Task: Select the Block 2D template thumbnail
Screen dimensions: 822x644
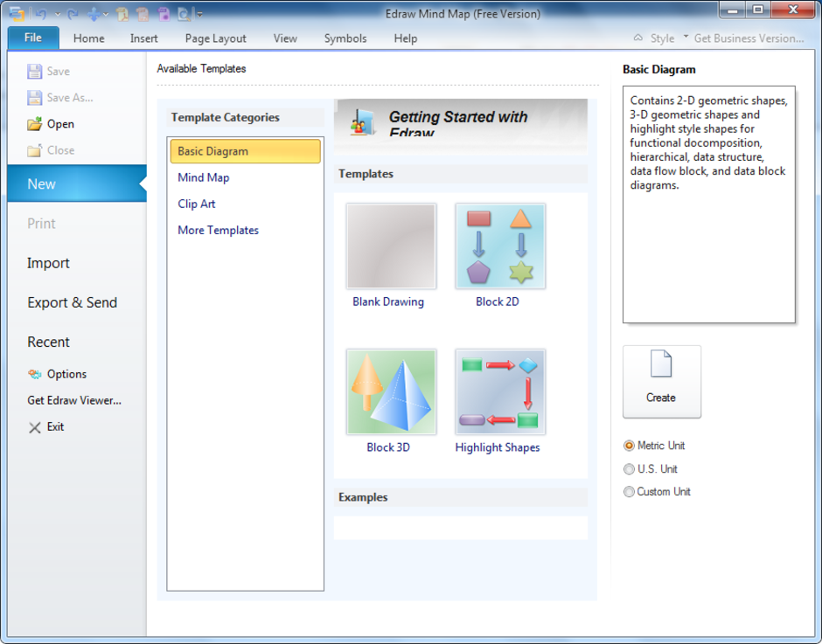Action: [x=500, y=246]
